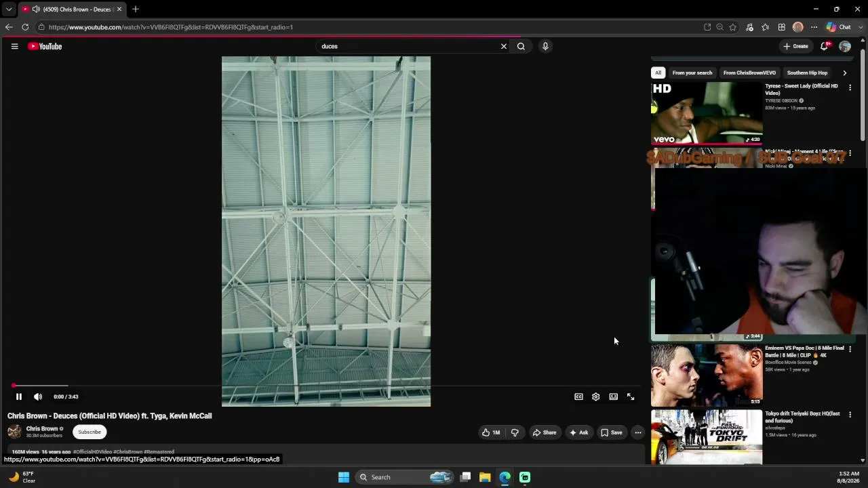Subscribe to Chris Brown

(90, 432)
